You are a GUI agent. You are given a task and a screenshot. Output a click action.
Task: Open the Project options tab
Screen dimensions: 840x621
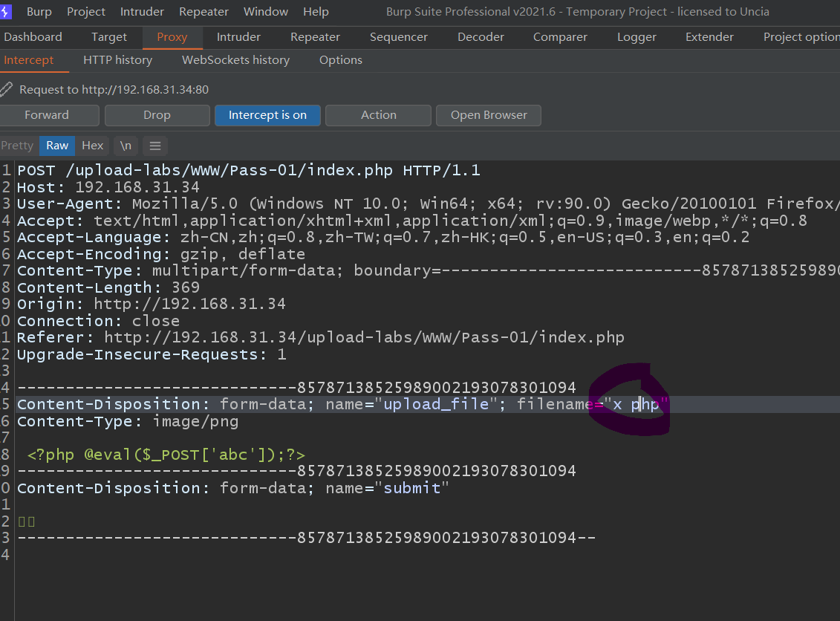(801, 37)
